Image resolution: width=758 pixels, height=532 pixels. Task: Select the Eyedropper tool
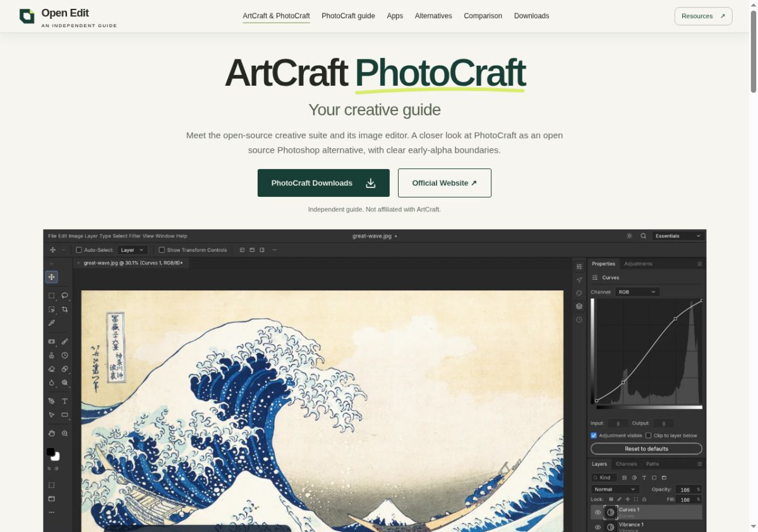(52, 322)
